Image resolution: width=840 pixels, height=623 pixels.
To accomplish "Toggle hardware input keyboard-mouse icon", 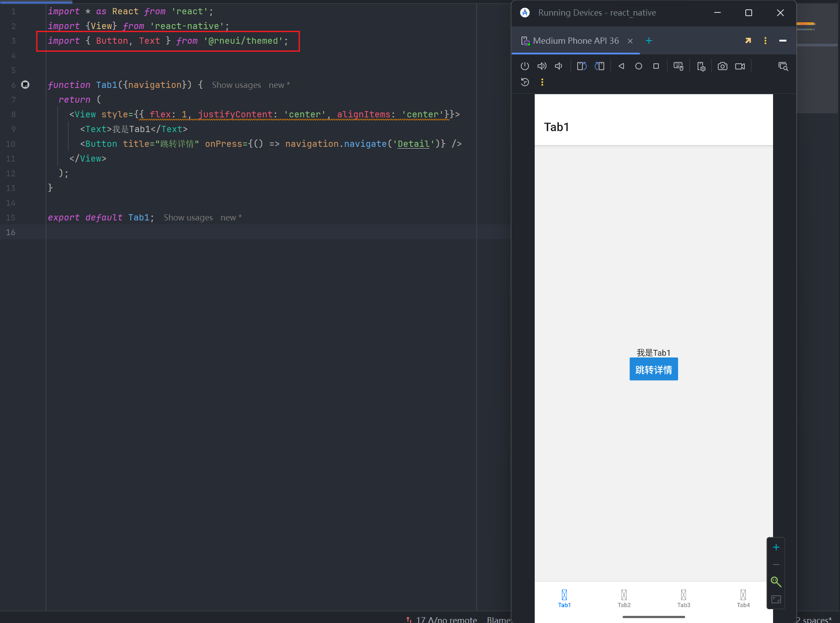I will coord(678,66).
